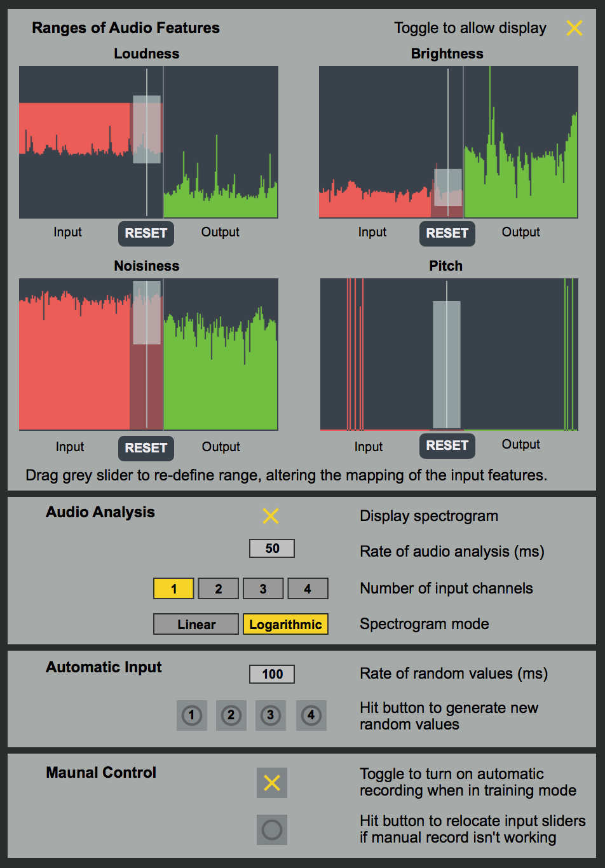Hit random values button 1
Image resolution: width=605 pixels, height=868 pixels.
pyautogui.click(x=192, y=715)
